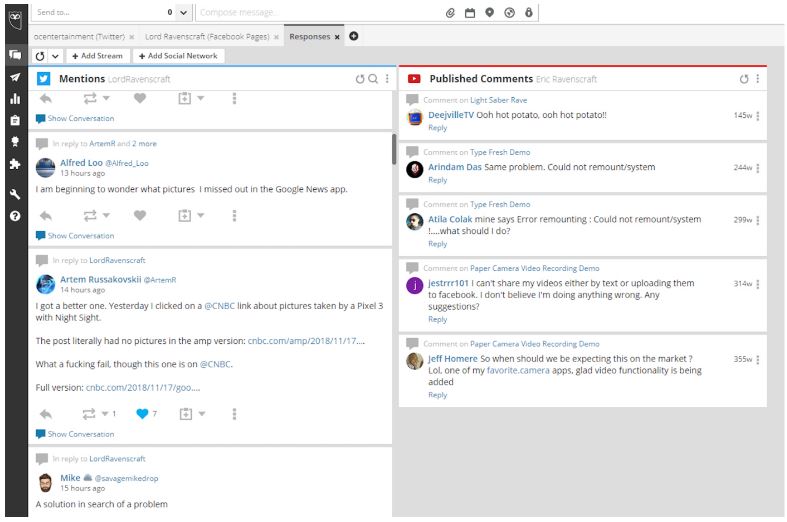Click Reply under DeejvilleTV comment

(438, 128)
